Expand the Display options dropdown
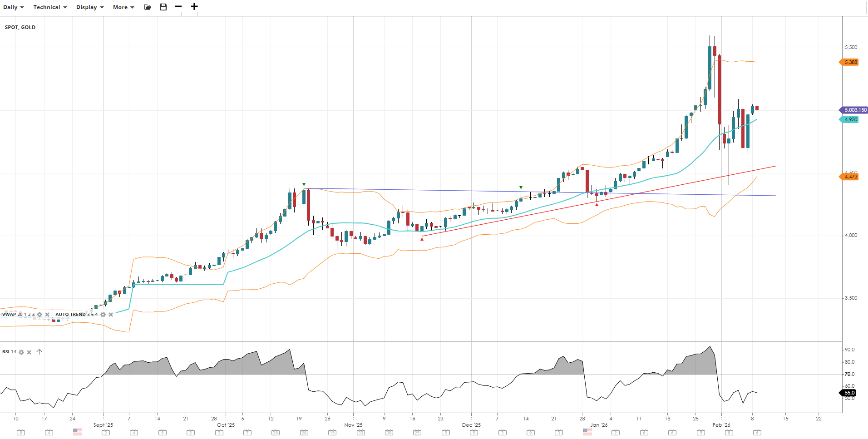The height and width of the screenshot is (439, 868). click(x=90, y=7)
